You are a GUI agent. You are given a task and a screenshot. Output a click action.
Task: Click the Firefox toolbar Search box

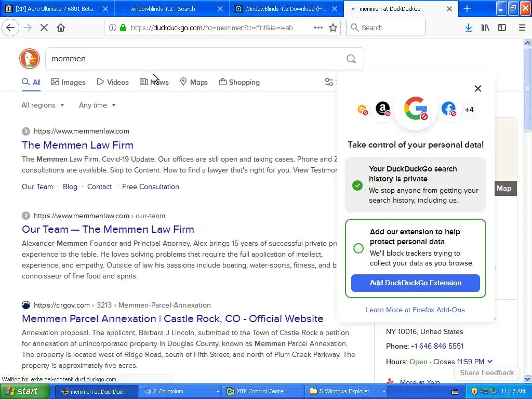(385, 28)
